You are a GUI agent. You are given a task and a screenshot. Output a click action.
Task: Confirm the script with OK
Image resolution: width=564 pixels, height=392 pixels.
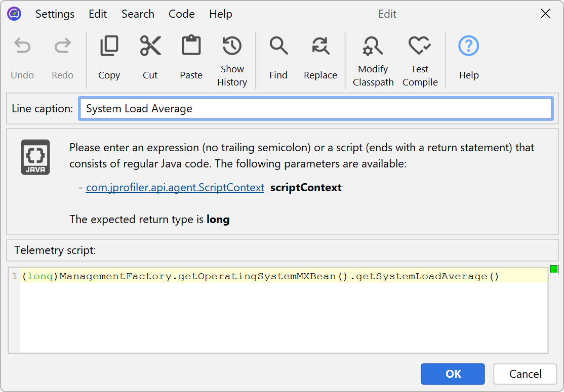[453, 374]
